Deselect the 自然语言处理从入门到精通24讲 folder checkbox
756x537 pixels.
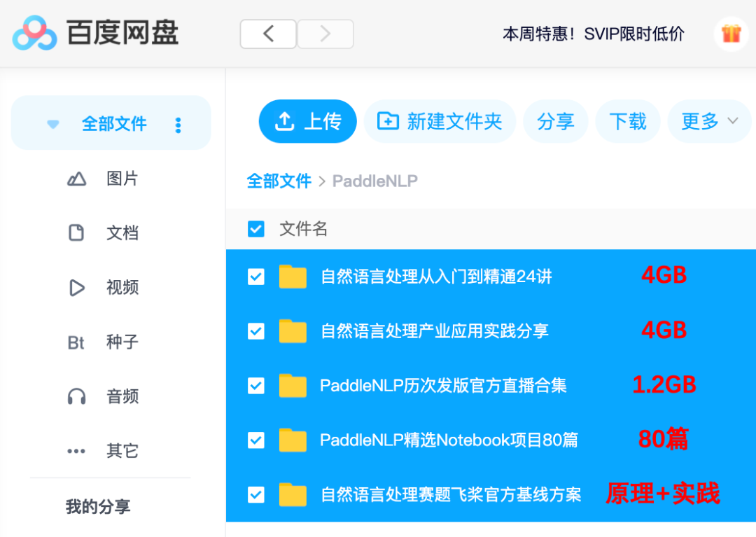click(256, 277)
